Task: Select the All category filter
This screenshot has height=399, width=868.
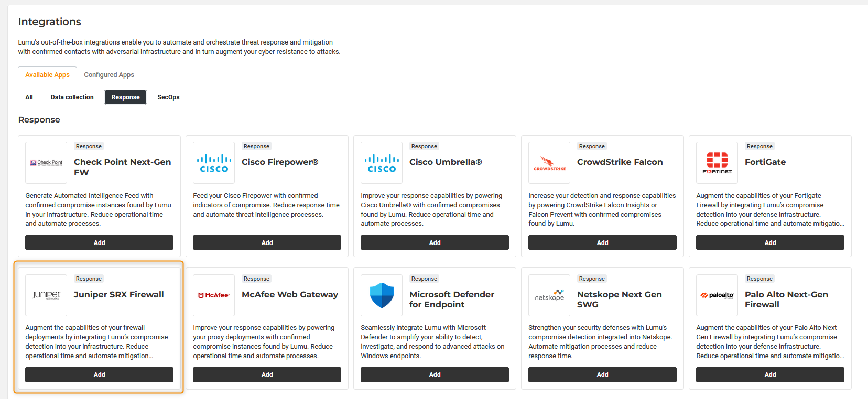Action: [29, 97]
